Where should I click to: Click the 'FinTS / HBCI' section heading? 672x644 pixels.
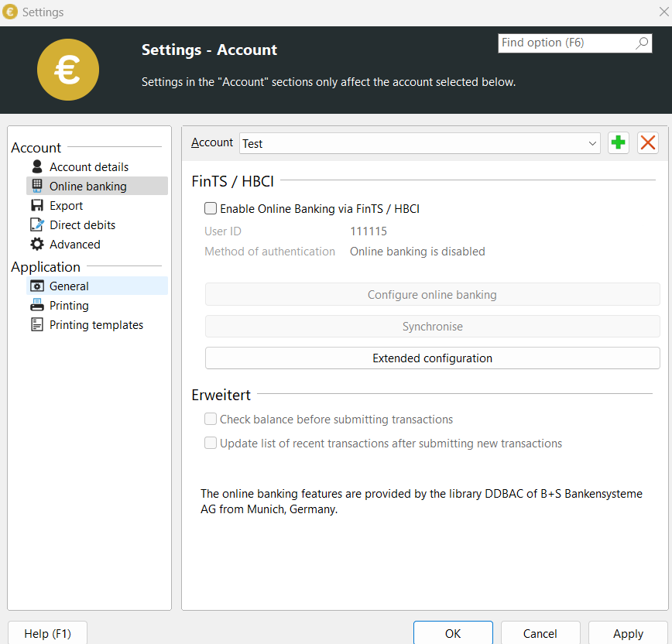233,181
